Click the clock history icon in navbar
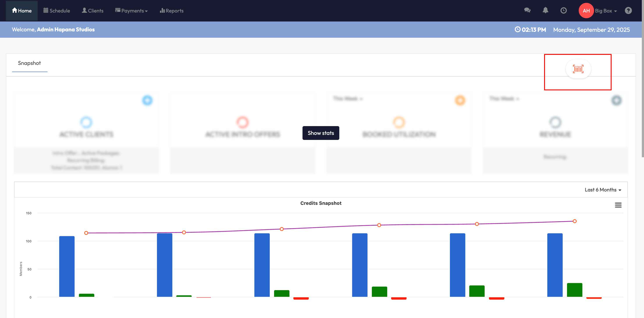The height and width of the screenshot is (318, 644). (x=563, y=11)
